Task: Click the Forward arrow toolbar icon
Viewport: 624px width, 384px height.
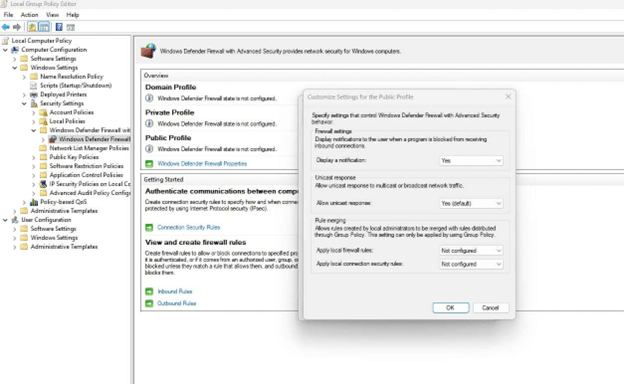Action: click(x=17, y=27)
